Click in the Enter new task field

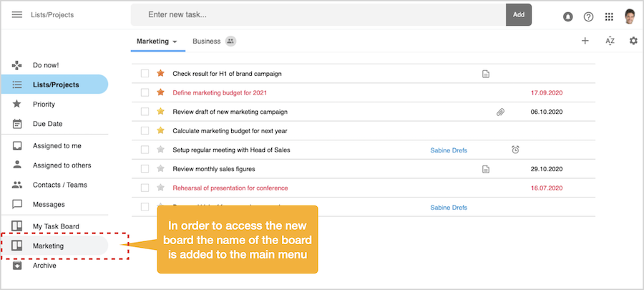(x=318, y=15)
